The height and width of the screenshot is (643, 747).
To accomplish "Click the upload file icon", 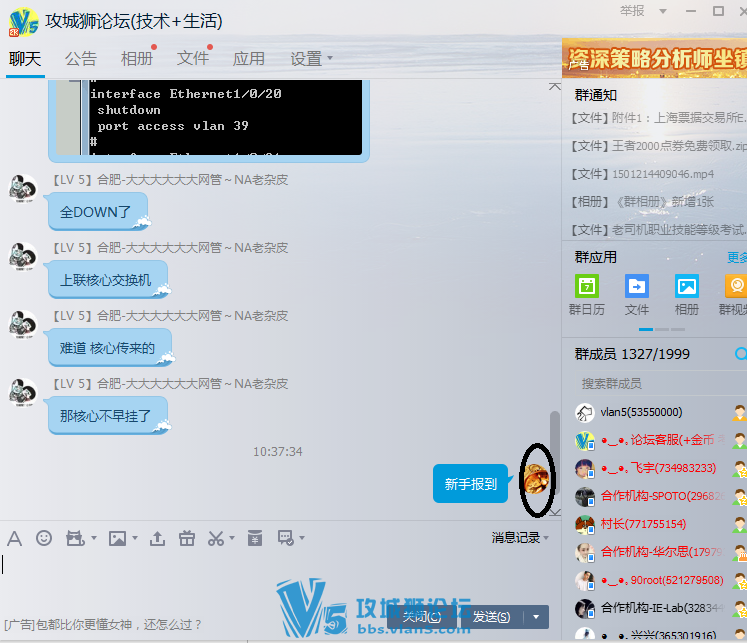I will tap(157, 538).
